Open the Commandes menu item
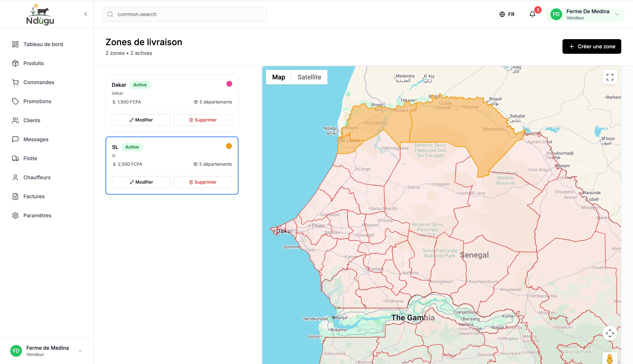This screenshot has width=633, height=364. coord(38,82)
